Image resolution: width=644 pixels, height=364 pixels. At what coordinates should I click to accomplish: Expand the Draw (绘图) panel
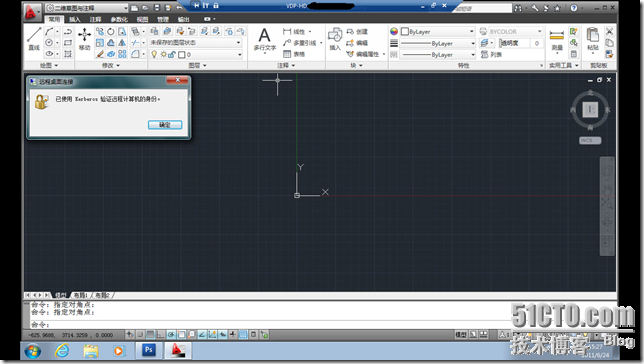pyautogui.click(x=49, y=65)
